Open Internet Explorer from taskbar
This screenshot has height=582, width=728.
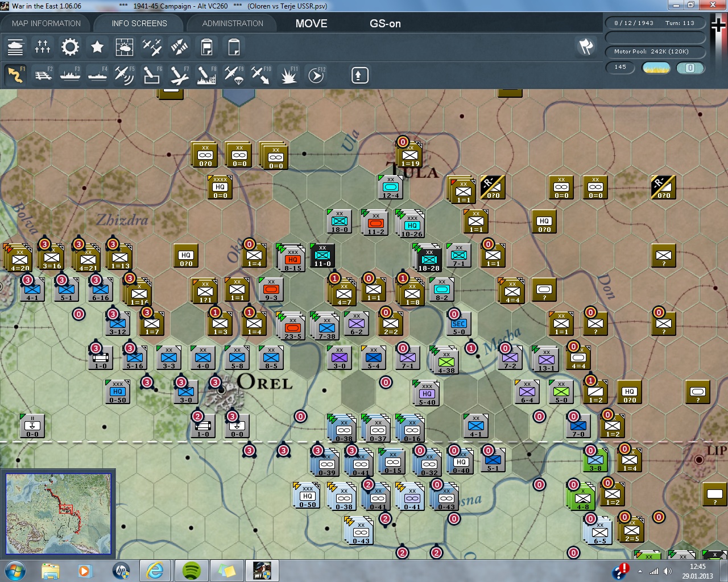click(x=155, y=571)
